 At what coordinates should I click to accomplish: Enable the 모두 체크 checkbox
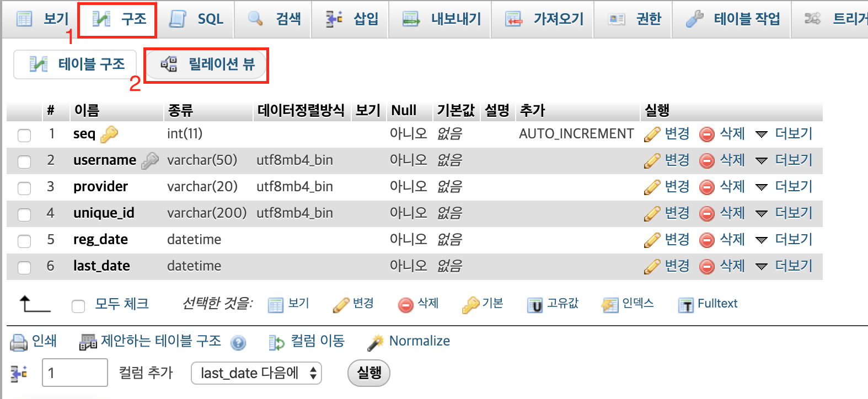coord(78,306)
